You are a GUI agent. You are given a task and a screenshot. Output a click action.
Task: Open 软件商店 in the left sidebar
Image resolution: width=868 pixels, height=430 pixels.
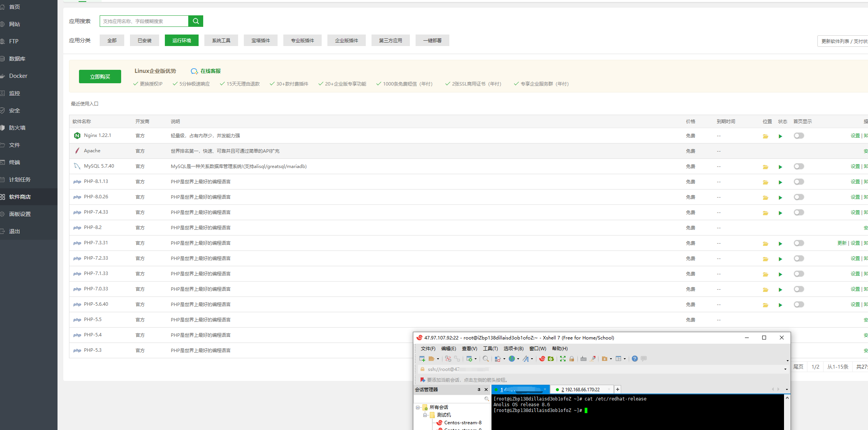[x=29, y=197]
